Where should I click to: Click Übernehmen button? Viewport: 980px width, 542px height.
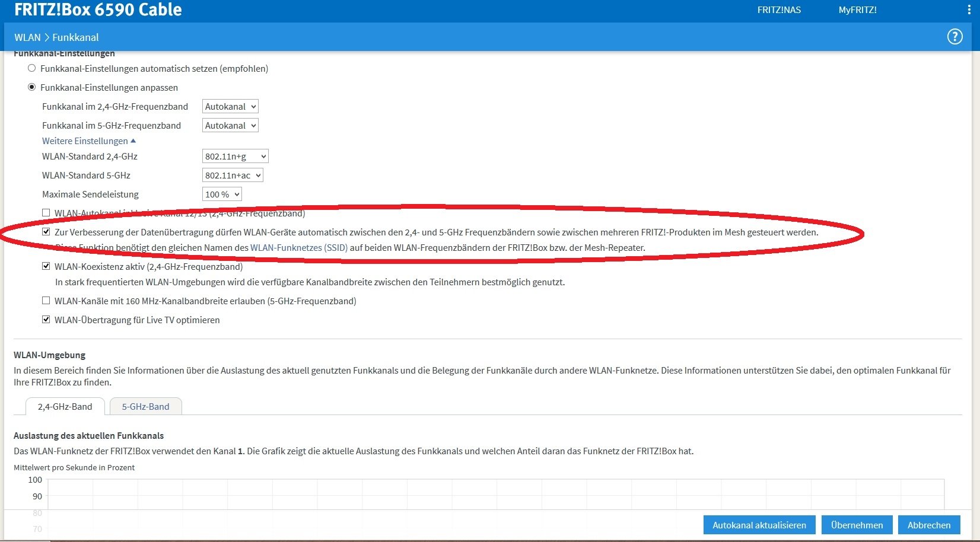point(857,525)
